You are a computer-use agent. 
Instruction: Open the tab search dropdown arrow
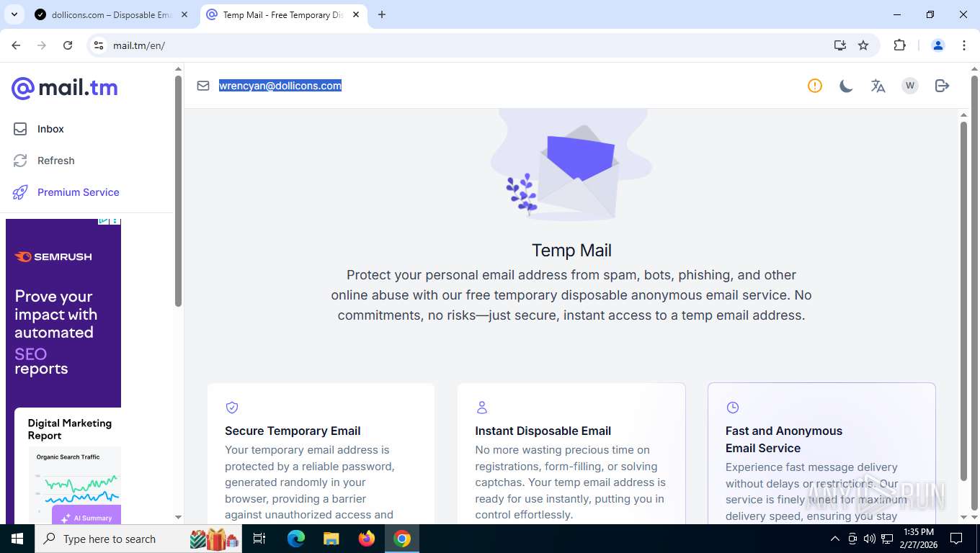click(14, 14)
